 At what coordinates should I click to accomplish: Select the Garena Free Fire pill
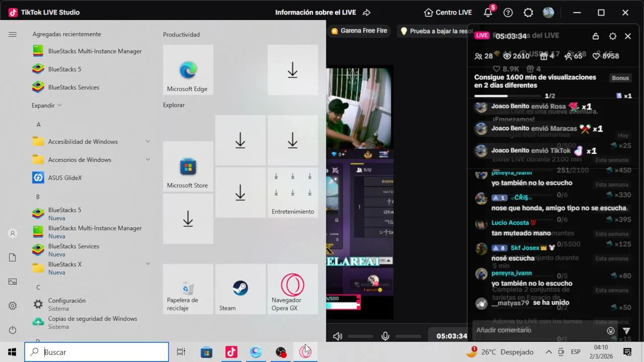(359, 31)
